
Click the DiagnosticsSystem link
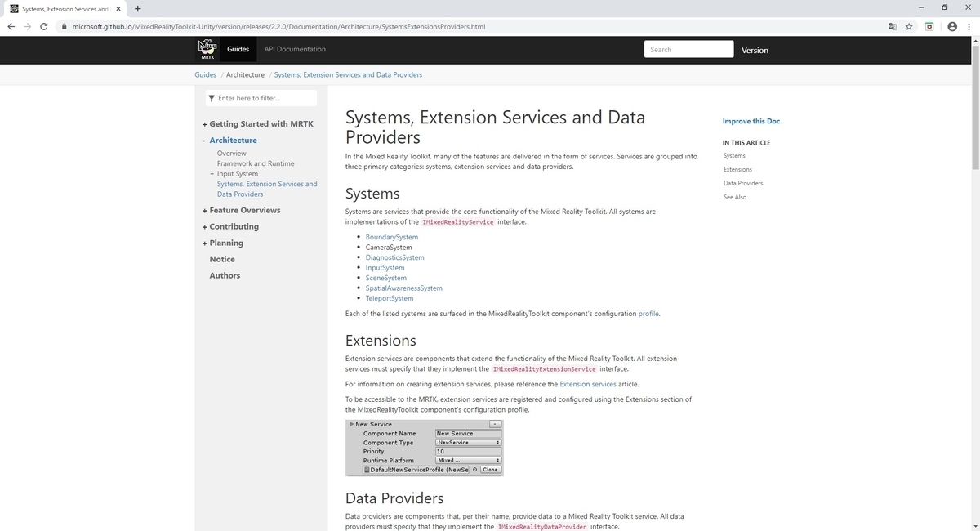(x=394, y=257)
